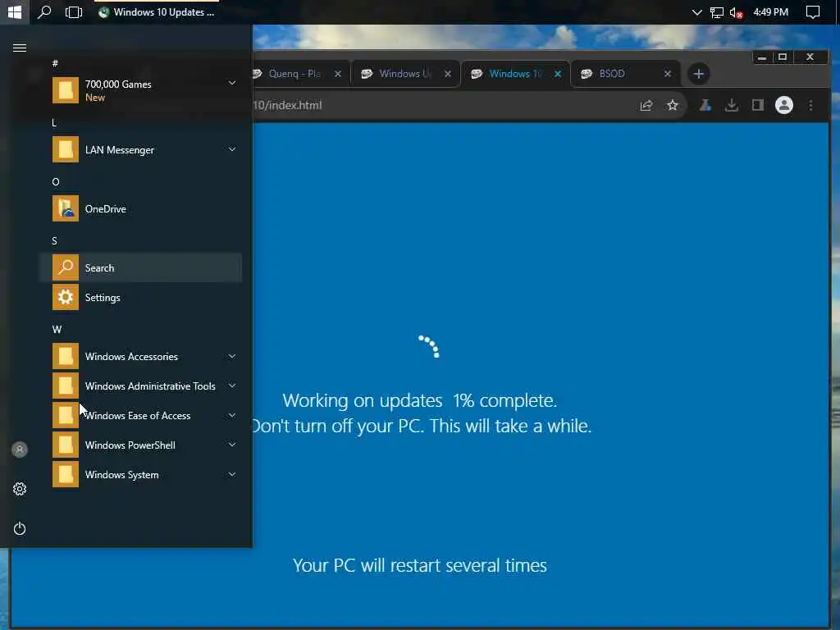Jump to letter O section header

(x=56, y=181)
